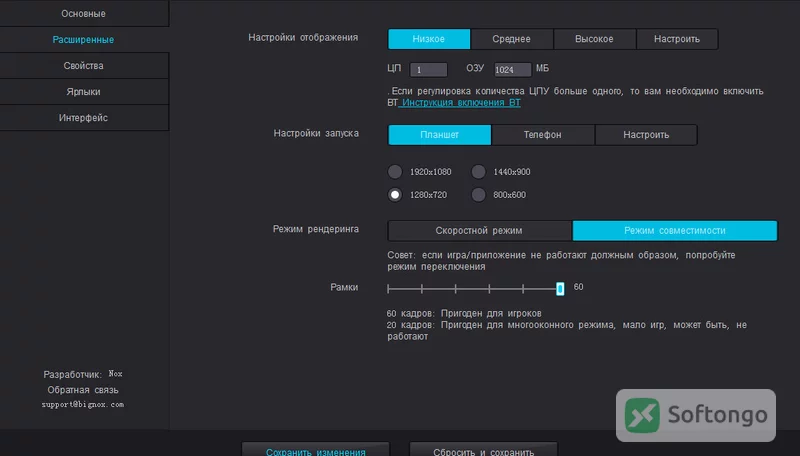Open the Основные settings tab

84,14
